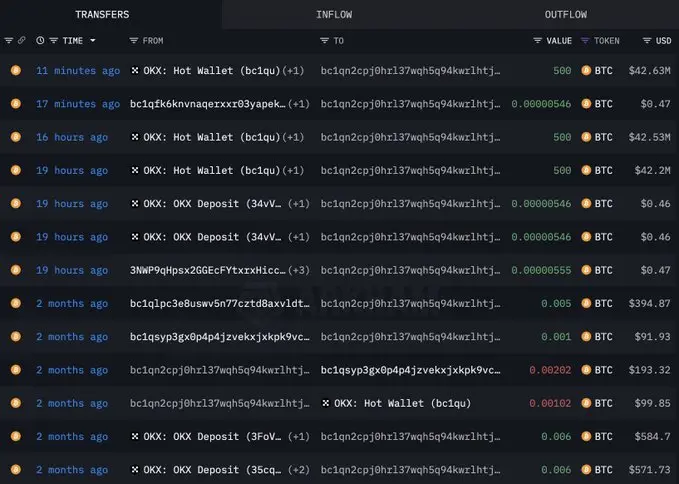Open the OKX Hot Wallet sender, 16 hours ago
Screen dimensions: 679x484
click(x=205, y=137)
